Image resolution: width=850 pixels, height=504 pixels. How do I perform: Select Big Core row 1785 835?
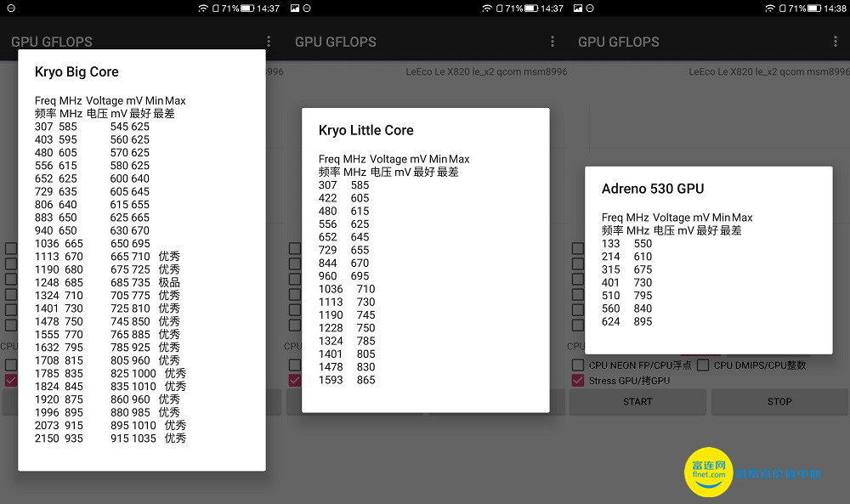[110, 373]
